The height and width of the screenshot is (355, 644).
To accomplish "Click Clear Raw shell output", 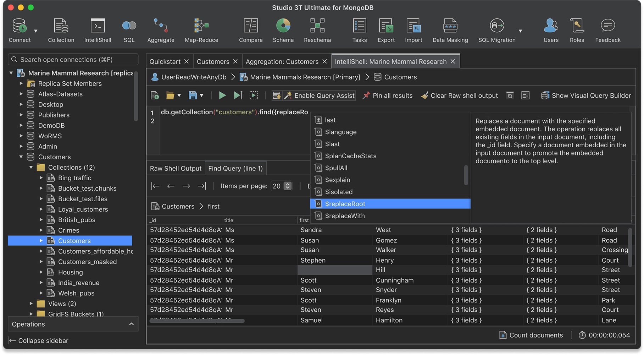I will coord(459,95).
